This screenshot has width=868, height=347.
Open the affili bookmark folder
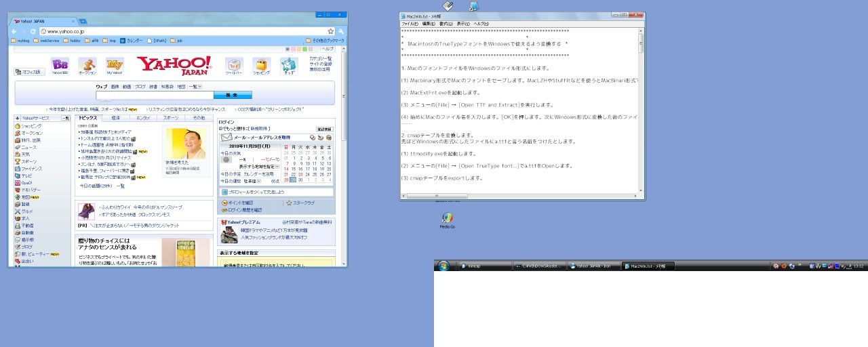click(x=92, y=41)
